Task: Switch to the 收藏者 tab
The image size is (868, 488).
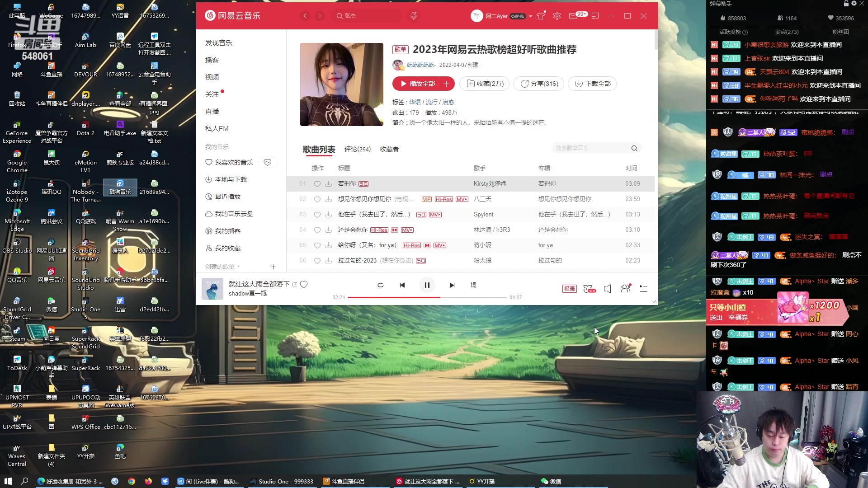Action: click(389, 150)
